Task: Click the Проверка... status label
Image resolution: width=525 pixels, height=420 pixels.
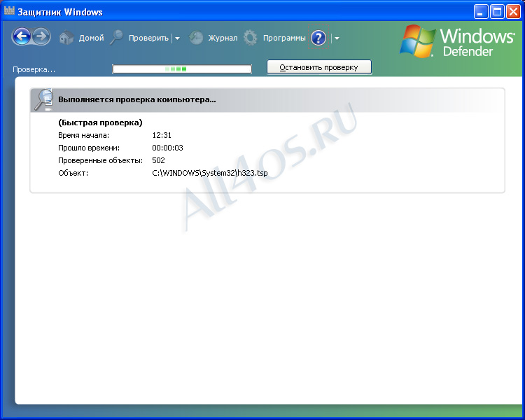Action: coord(34,70)
